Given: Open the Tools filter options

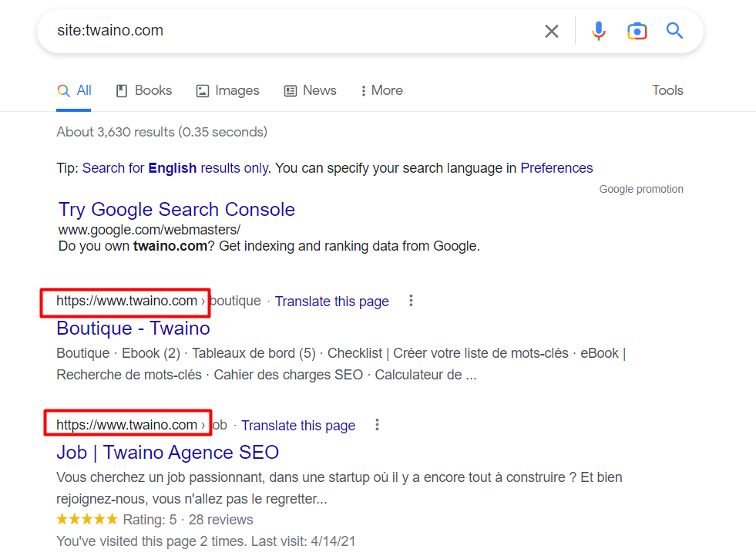Looking at the screenshot, I should click(x=667, y=90).
